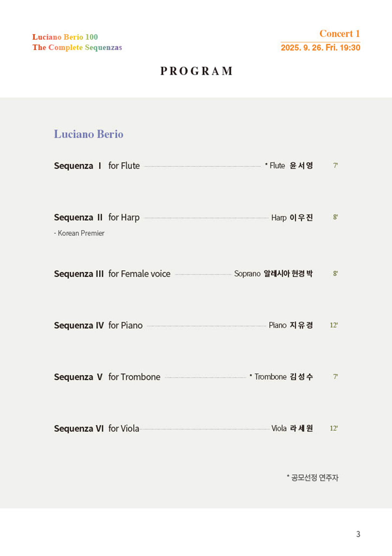Select the Sequenza VI for Viola entry
This screenshot has height=556, width=392.
(96, 428)
